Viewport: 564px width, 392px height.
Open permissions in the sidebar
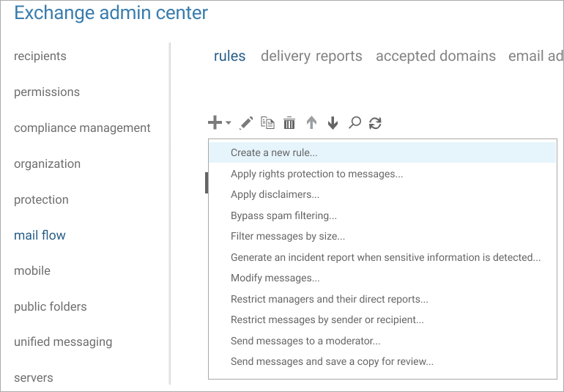pyautogui.click(x=47, y=92)
